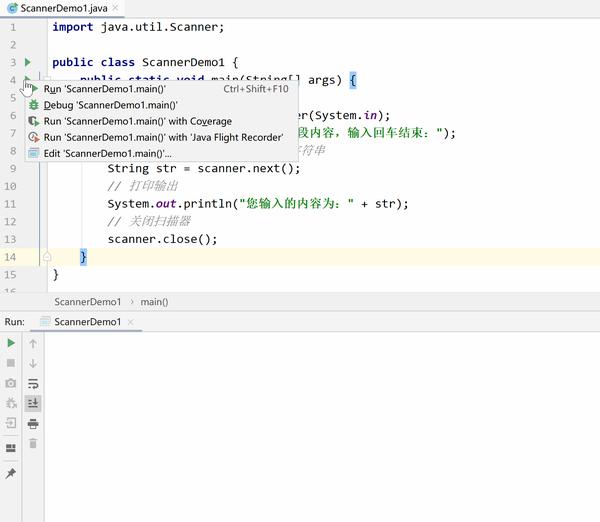The height and width of the screenshot is (522, 600).
Task: Click on 'import java.util.Scanner;' line
Action: point(138,27)
